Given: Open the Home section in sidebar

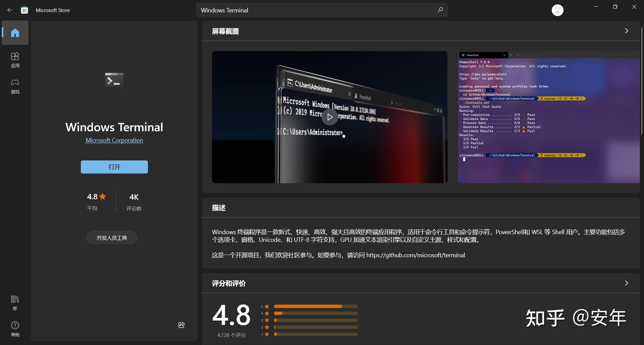Looking at the screenshot, I should tap(15, 32).
